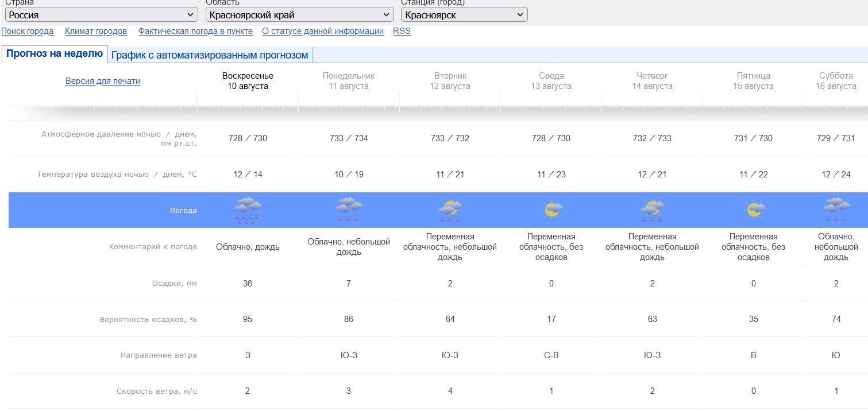Viewport: 868px width, 411px height.
Task: Click Saturday's cloudy light rain icon
Action: tap(836, 210)
